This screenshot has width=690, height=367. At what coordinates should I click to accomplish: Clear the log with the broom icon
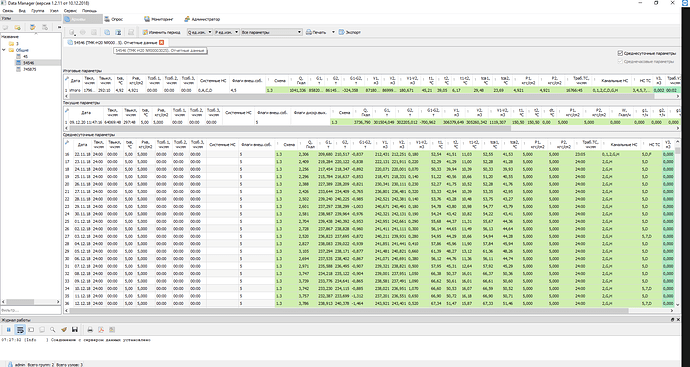tap(64, 330)
